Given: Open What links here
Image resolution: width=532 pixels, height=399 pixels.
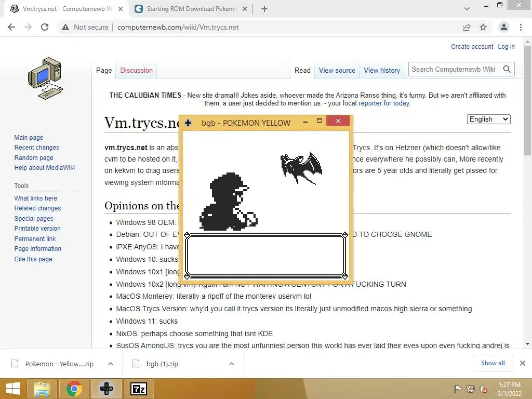Looking at the screenshot, I should click(x=36, y=198).
